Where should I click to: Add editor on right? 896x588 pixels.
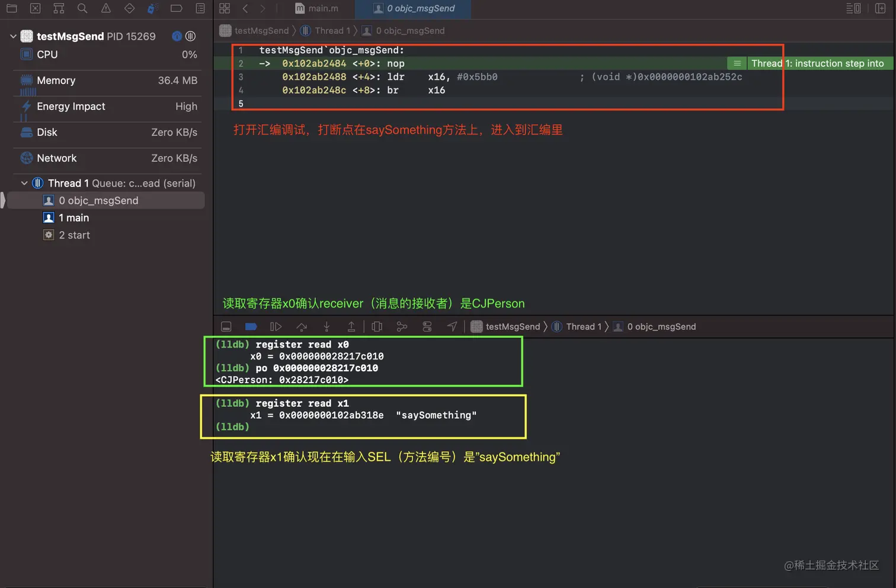[881, 8]
